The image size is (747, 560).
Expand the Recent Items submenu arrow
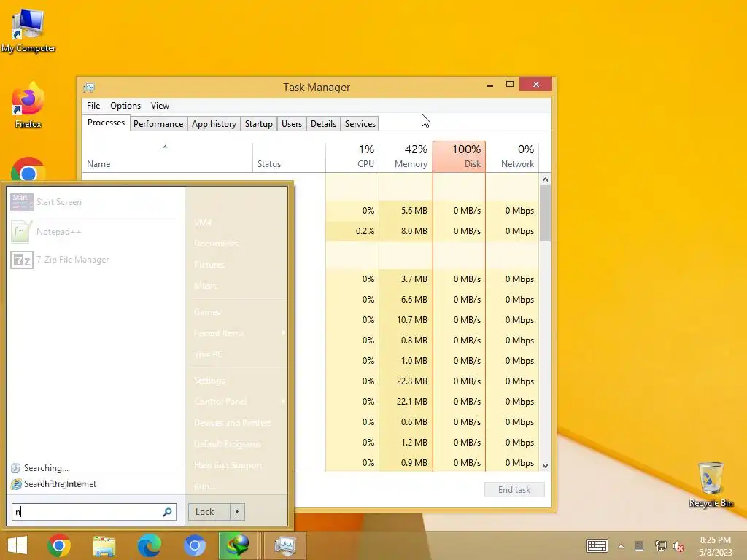(x=284, y=332)
